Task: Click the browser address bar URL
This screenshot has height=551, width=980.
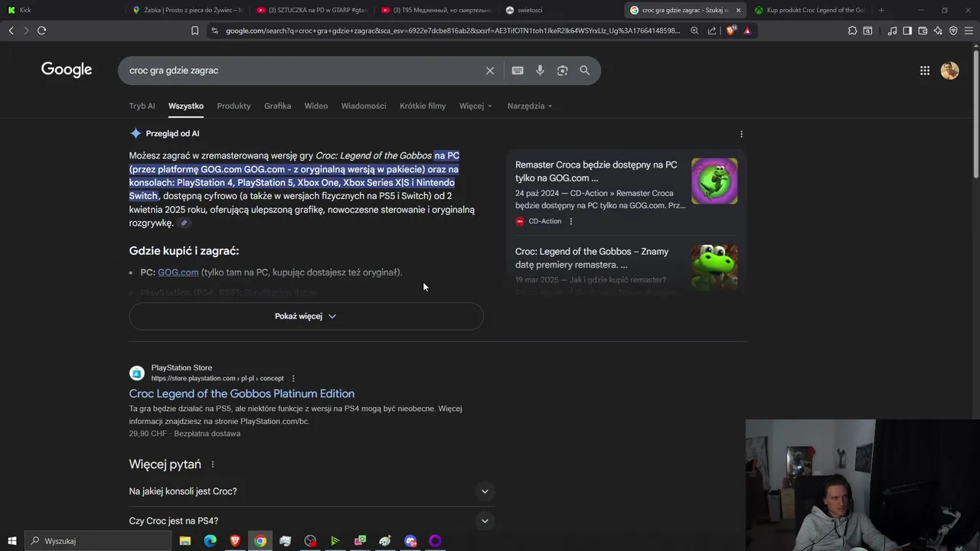Action: tap(452, 31)
